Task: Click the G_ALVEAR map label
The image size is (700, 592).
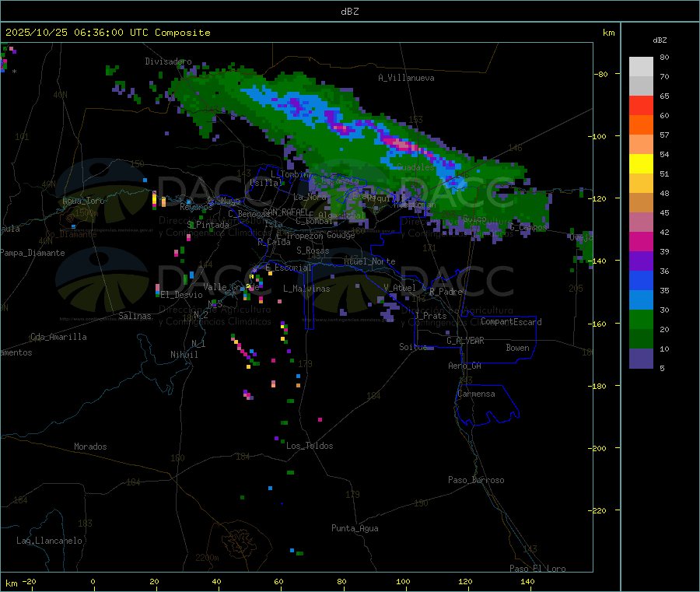Action: tap(465, 341)
